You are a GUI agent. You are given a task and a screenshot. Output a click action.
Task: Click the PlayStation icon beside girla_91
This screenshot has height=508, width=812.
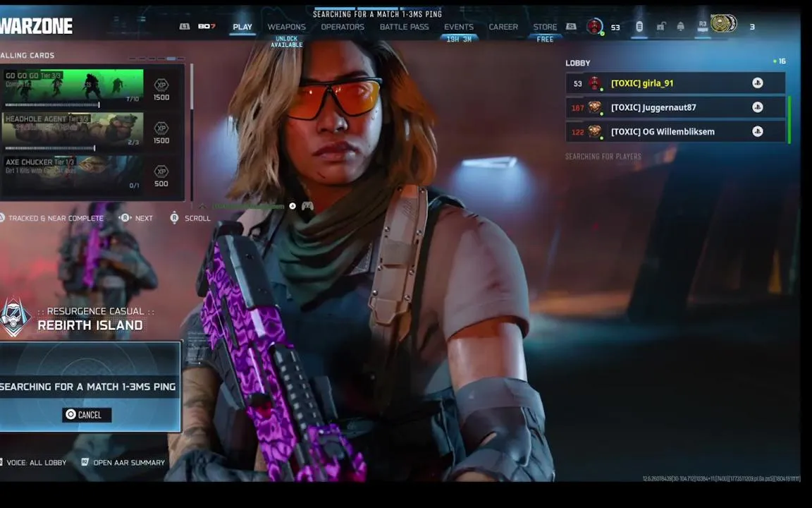pyautogui.click(x=757, y=83)
